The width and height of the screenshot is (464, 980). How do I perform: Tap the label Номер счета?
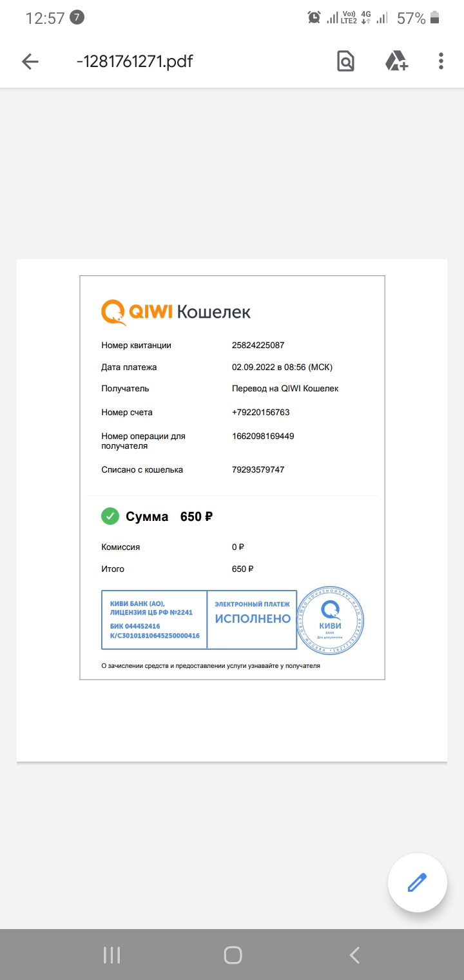(127, 413)
